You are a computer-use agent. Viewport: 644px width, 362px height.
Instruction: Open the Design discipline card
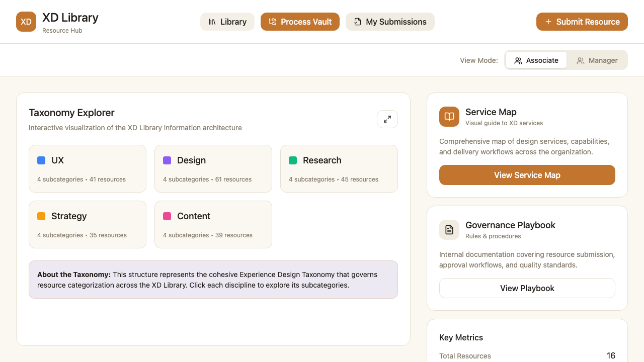click(213, 169)
